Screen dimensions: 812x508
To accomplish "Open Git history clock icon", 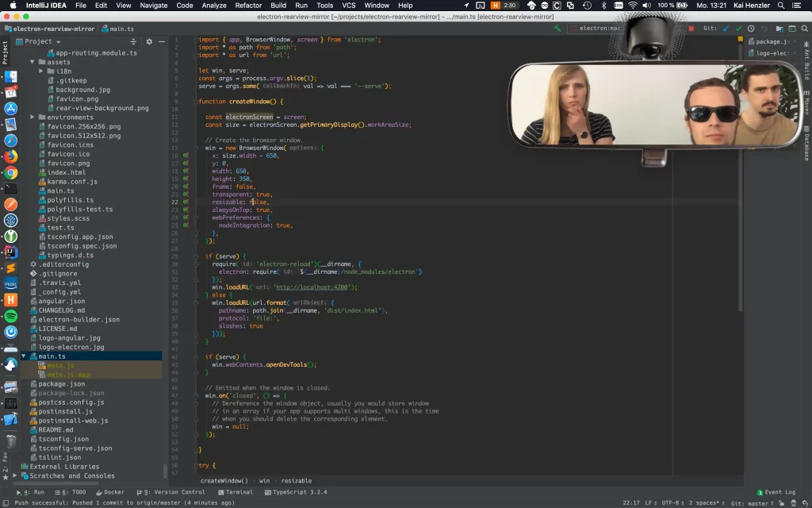I will click(x=751, y=29).
